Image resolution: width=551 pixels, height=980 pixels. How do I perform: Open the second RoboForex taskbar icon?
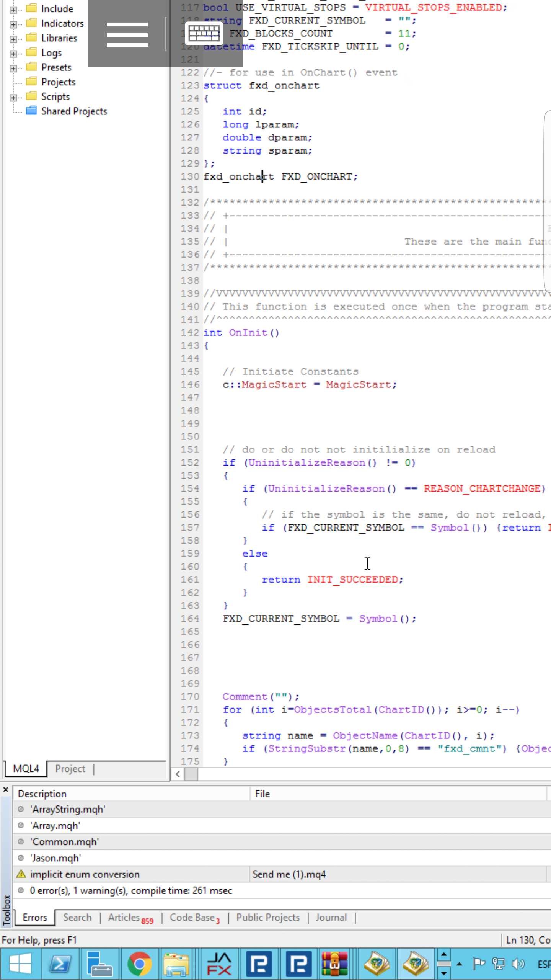298,964
